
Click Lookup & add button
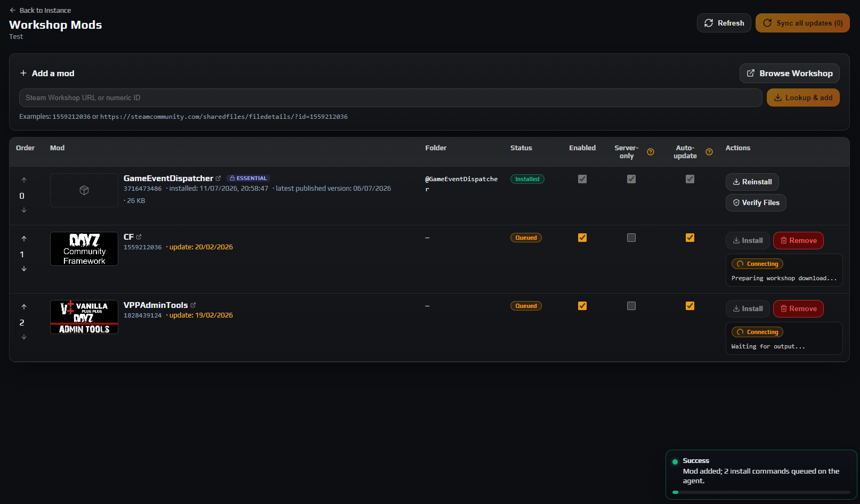pyautogui.click(x=803, y=97)
